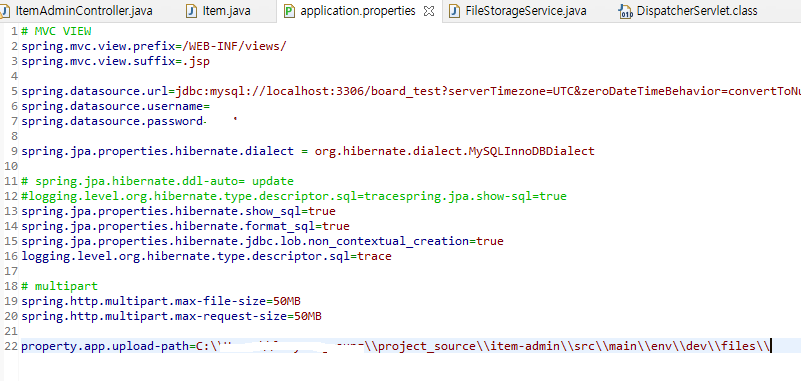Screen dimensions: 801x381
Task: Click the class file icon on the DispatcherServlet.class tab
Action: point(625,11)
